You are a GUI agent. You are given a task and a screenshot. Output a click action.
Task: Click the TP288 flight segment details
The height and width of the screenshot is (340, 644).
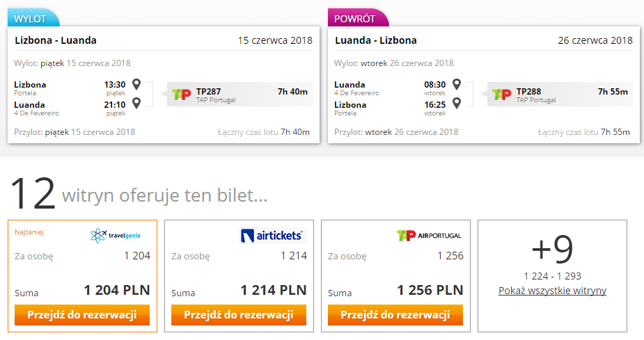pos(560,95)
